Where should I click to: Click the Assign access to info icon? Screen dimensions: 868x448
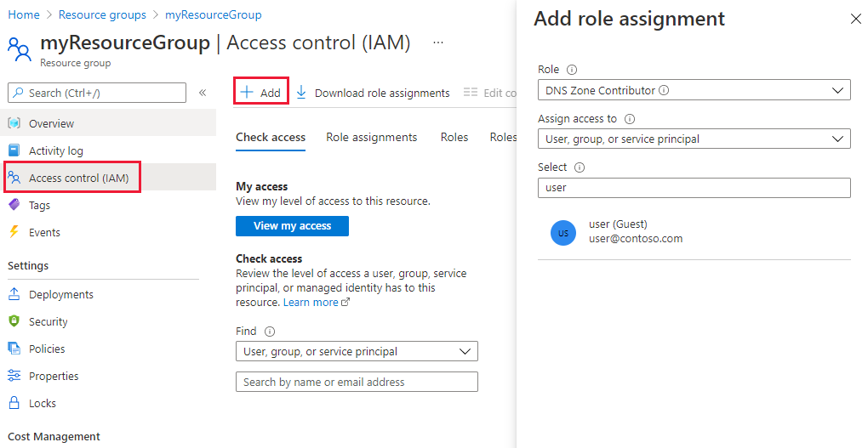630,119
